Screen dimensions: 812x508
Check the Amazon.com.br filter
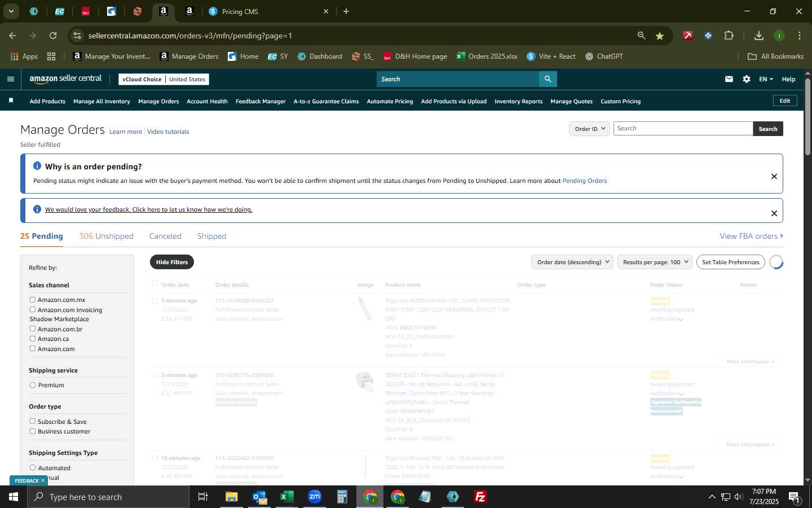33,329
